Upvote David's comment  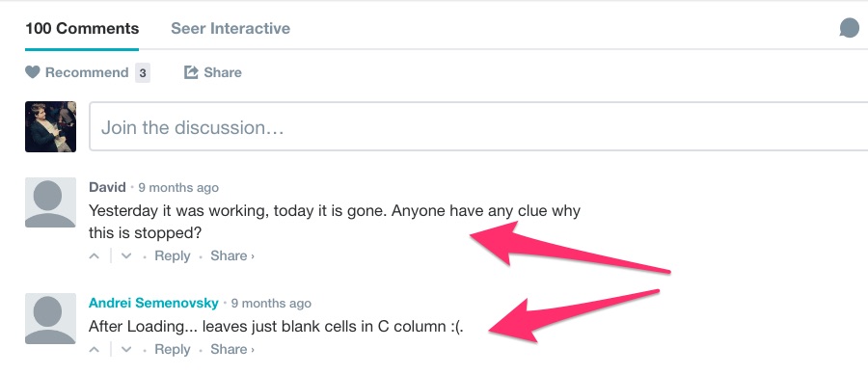[95, 256]
